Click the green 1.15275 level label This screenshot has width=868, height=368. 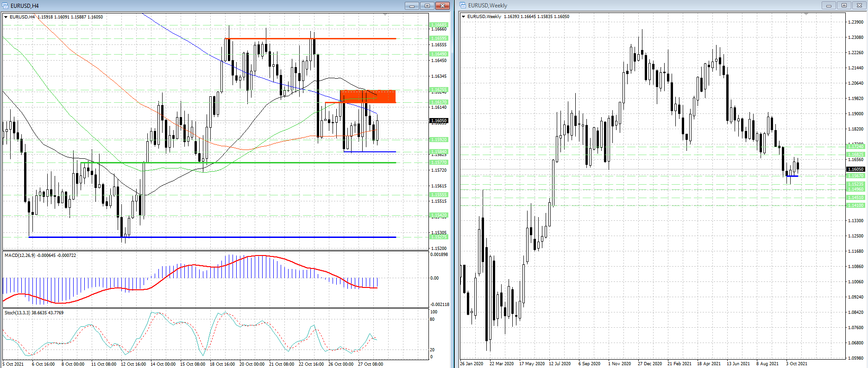click(439, 237)
